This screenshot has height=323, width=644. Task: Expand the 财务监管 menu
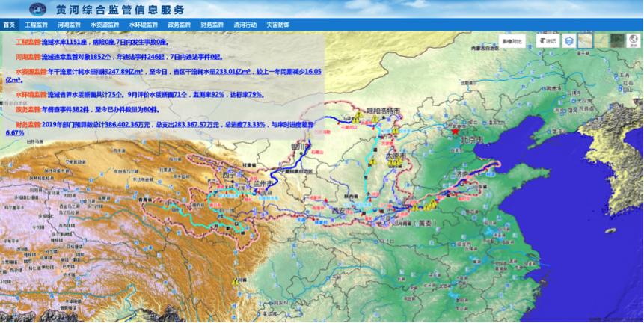[212, 25]
